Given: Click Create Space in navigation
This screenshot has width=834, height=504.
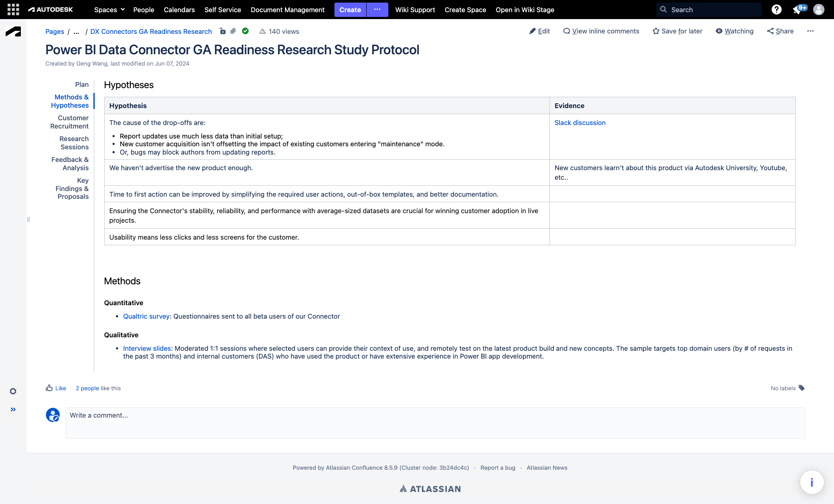Looking at the screenshot, I should [x=465, y=10].
